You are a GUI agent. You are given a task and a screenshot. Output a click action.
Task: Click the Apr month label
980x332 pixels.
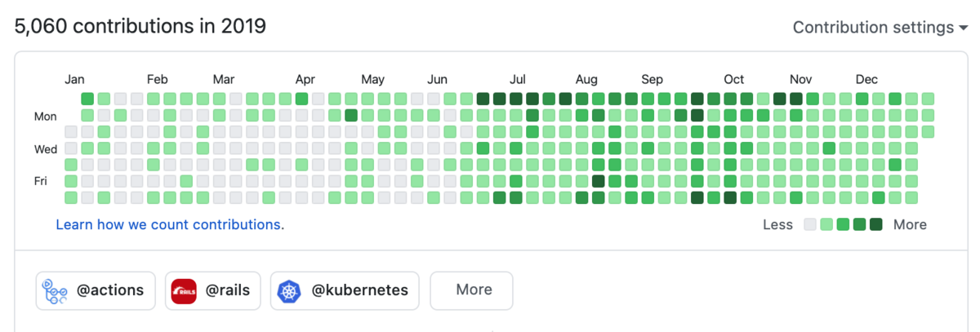(305, 80)
